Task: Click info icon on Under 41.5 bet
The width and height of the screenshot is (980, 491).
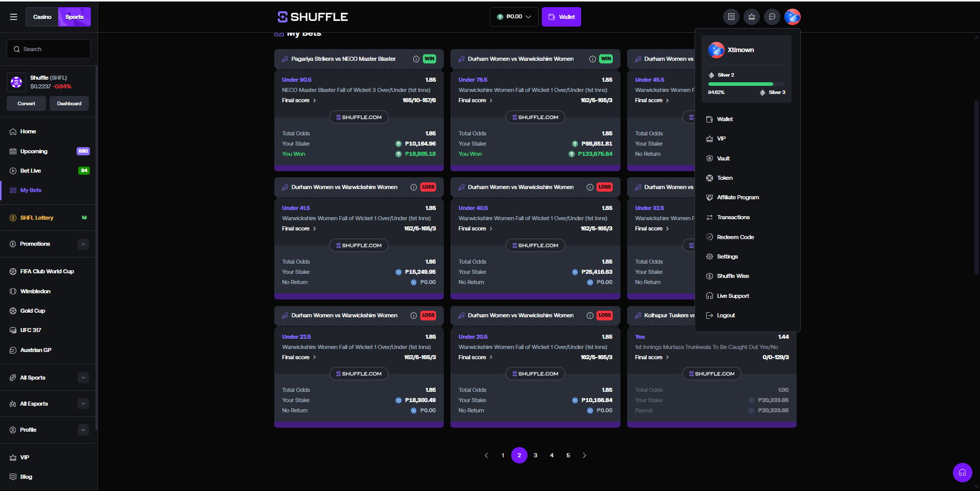Action: [x=414, y=187]
